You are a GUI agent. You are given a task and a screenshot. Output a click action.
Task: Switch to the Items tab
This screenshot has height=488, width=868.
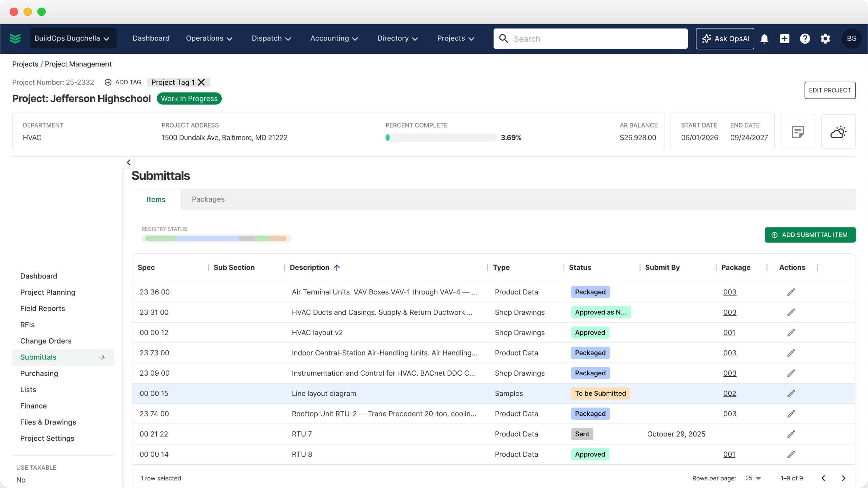click(156, 199)
